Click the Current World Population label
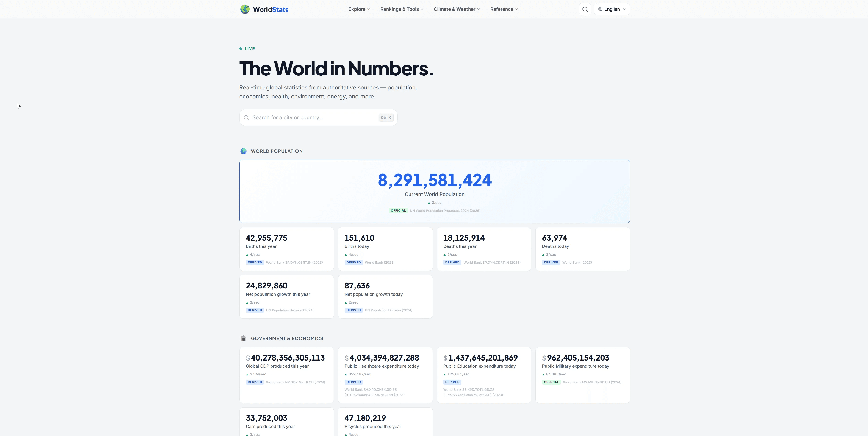This screenshot has width=868, height=436. pos(435,194)
